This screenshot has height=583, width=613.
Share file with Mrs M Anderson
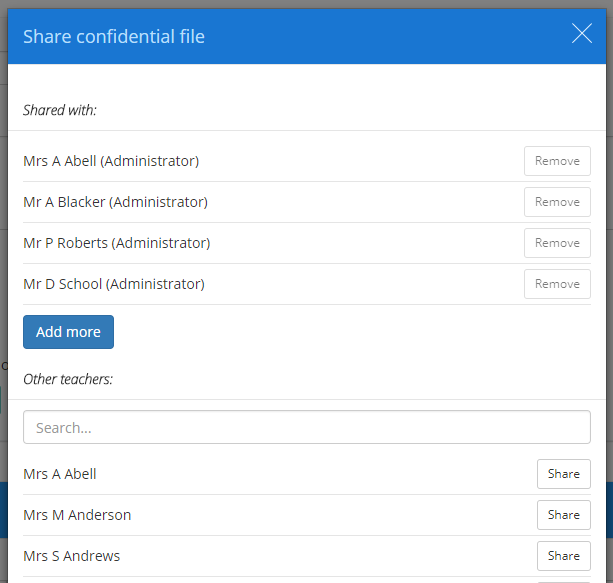[x=563, y=515]
